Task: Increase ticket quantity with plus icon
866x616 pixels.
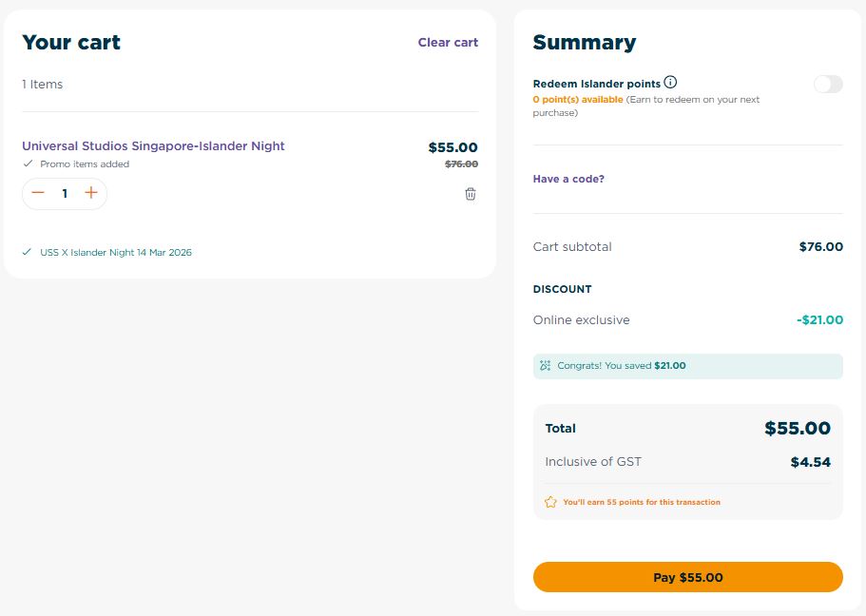Action: (x=91, y=193)
